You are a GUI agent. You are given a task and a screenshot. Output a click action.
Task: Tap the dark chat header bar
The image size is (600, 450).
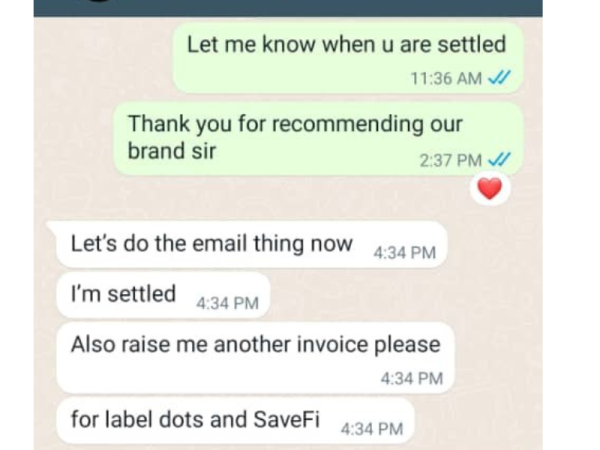point(288,8)
